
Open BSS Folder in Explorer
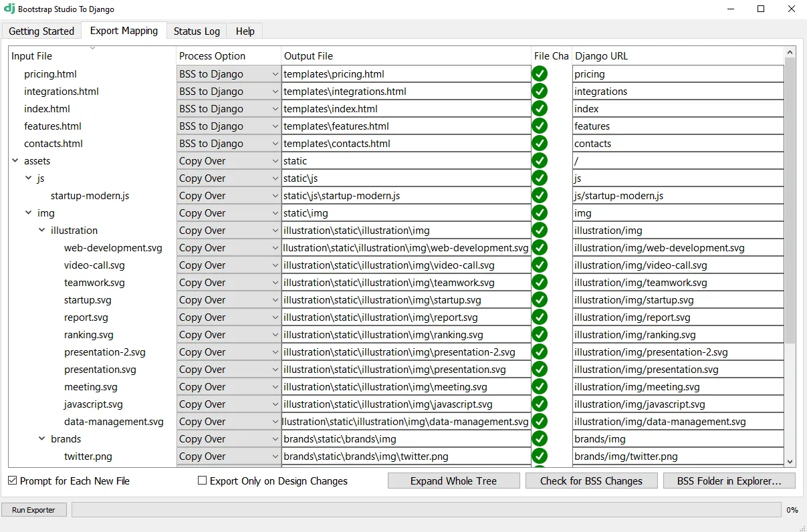tap(729, 481)
